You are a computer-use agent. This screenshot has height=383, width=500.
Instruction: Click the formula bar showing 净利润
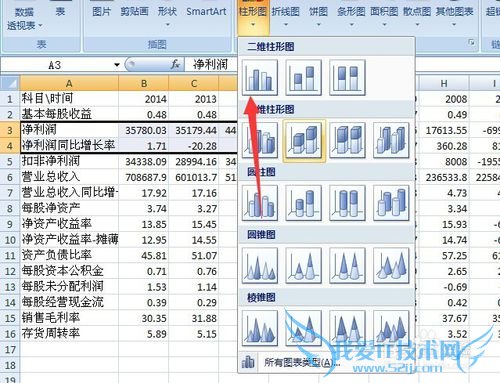point(211,64)
